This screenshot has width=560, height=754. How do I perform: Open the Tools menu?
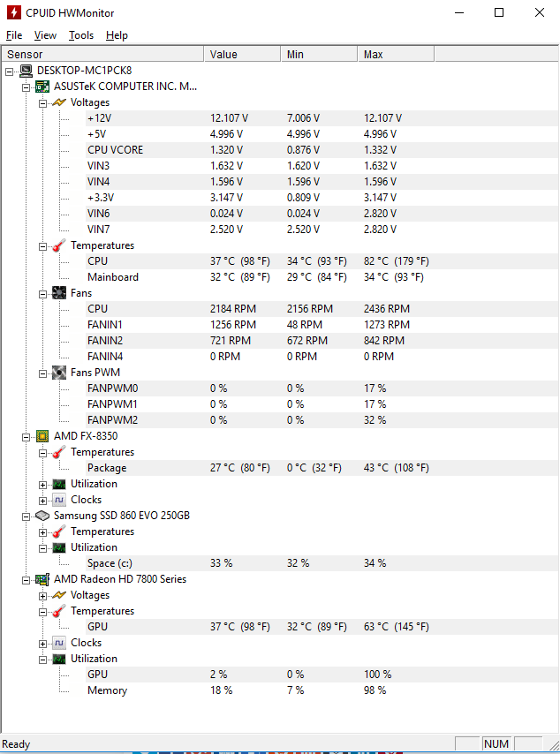pyautogui.click(x=81, y=35)
